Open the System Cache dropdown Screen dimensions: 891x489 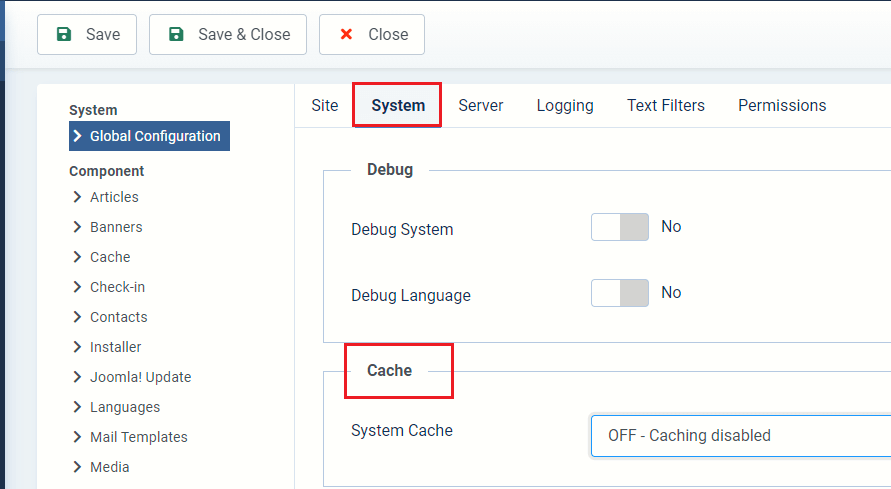[740, 436]
